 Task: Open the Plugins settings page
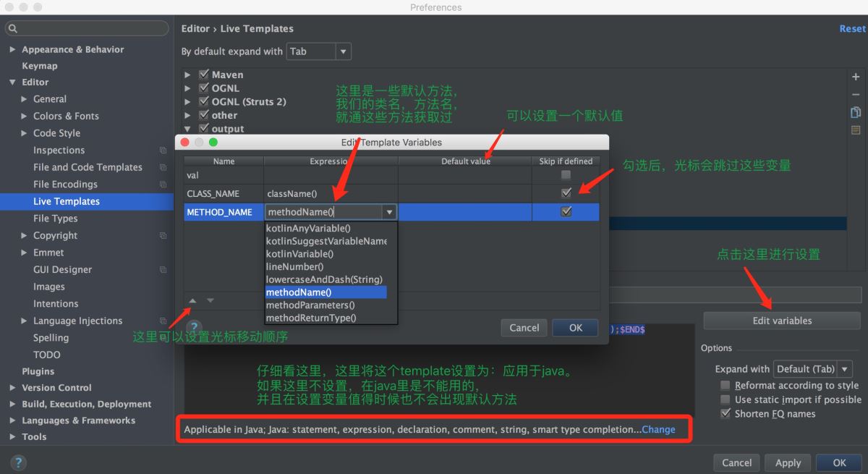(x=38, y=371)
